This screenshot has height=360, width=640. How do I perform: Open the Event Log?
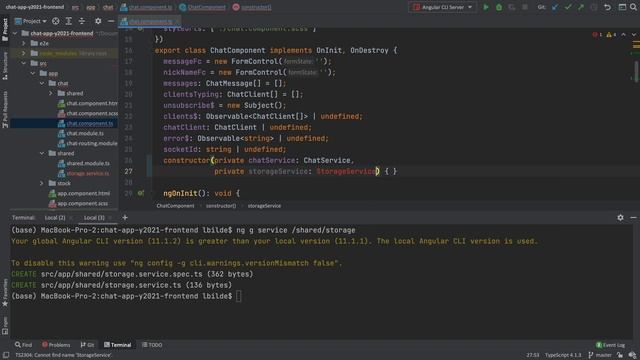(x=611, y=345)
